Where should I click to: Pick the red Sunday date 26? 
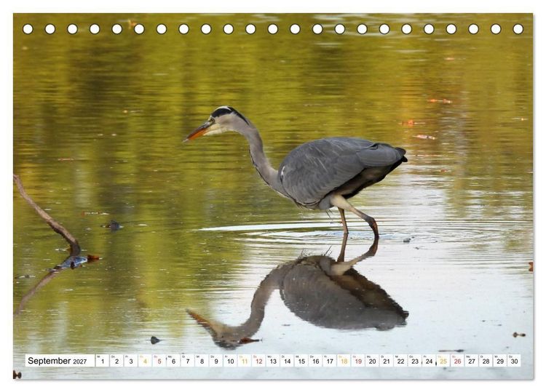coord(458,361)
